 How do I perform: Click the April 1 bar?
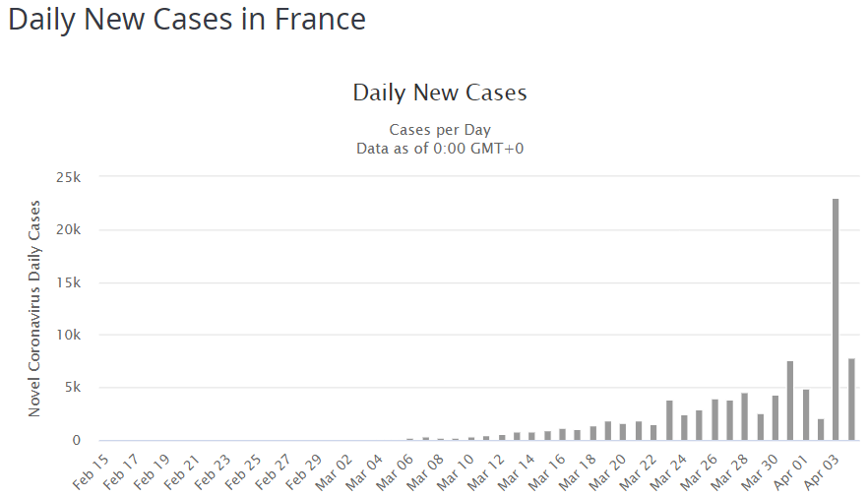click(805, 415)
